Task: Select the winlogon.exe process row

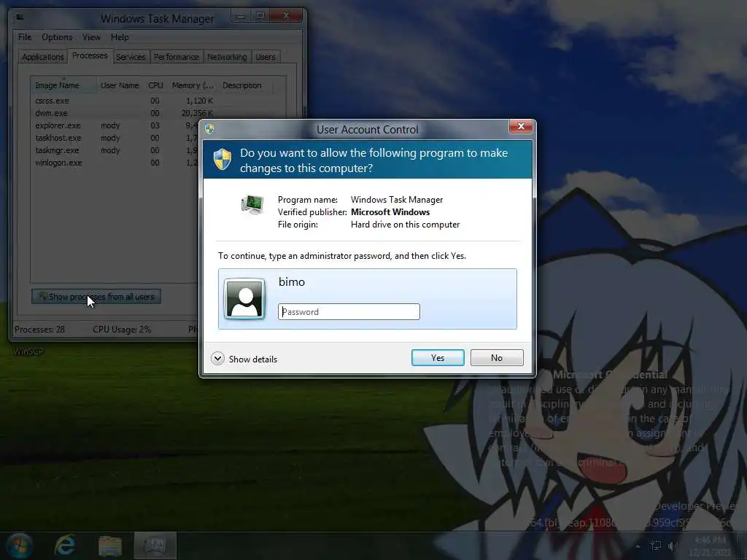Action: point(115,163)
